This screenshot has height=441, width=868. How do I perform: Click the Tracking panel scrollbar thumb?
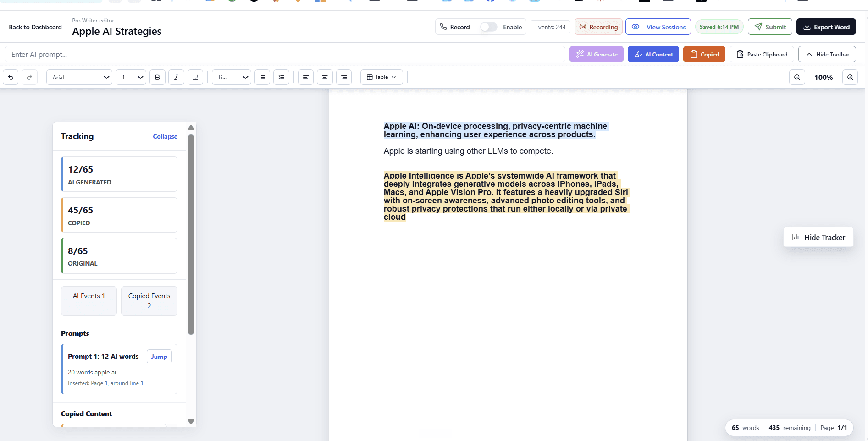[191, 234]
